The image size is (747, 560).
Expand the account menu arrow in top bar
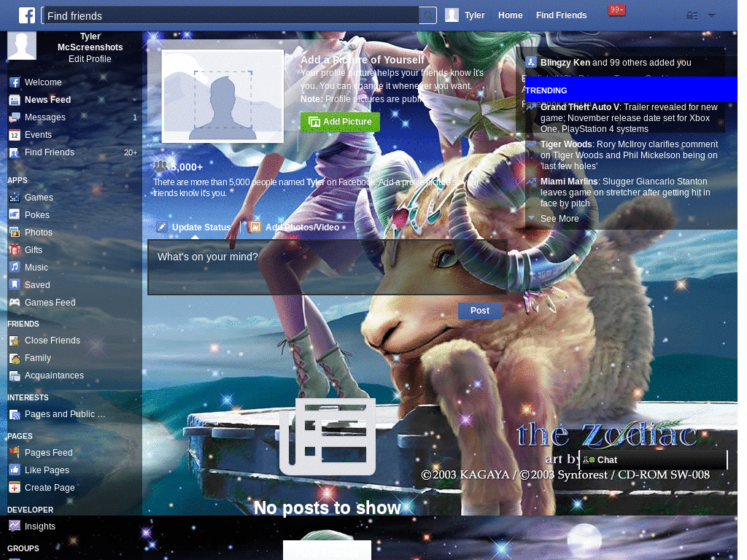pyautogui.click(x=711, y=16)
